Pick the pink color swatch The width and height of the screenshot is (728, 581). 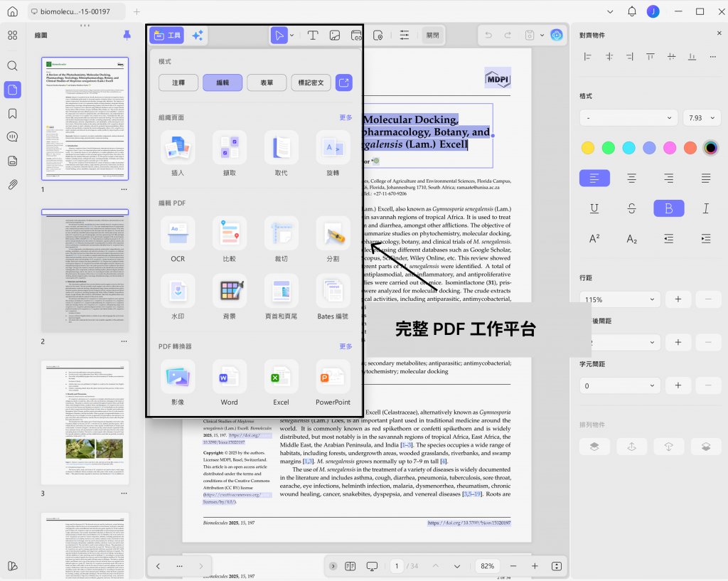pos(670,148)
